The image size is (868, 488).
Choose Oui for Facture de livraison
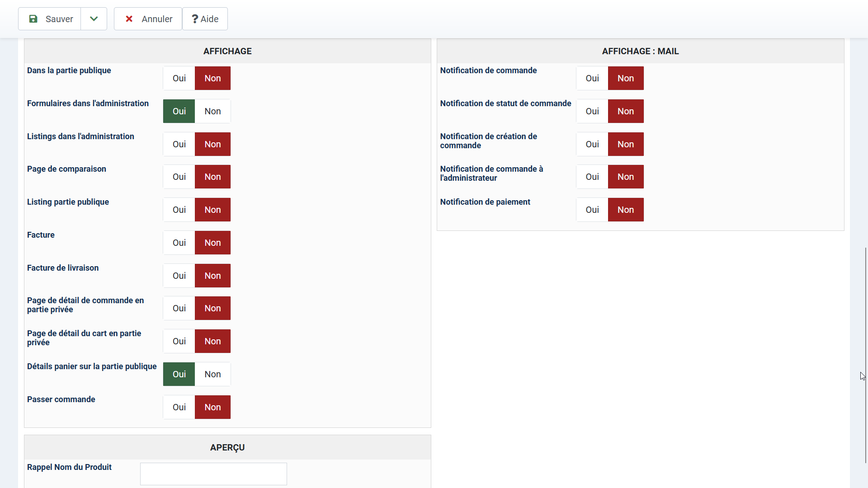(179, 276)
